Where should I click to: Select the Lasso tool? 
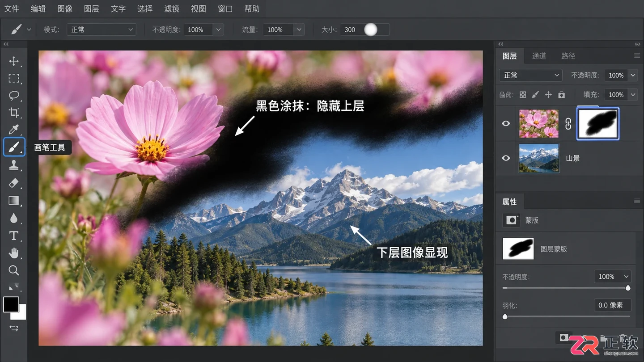[14, 96]
